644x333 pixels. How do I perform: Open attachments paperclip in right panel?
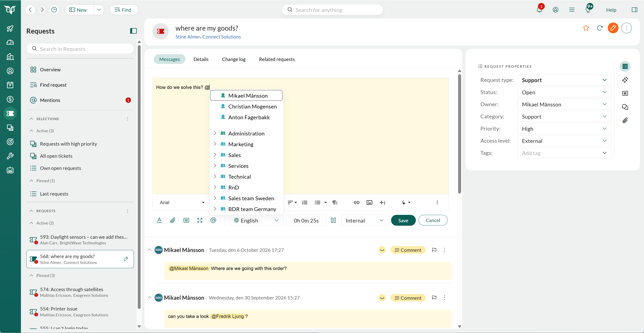click(x=625, y=121)
